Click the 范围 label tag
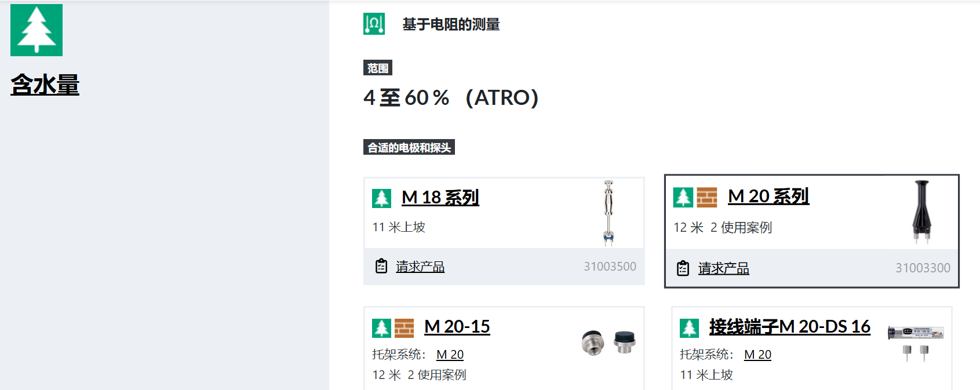Viewport: 980px width, 390px height. coord(378,68)
